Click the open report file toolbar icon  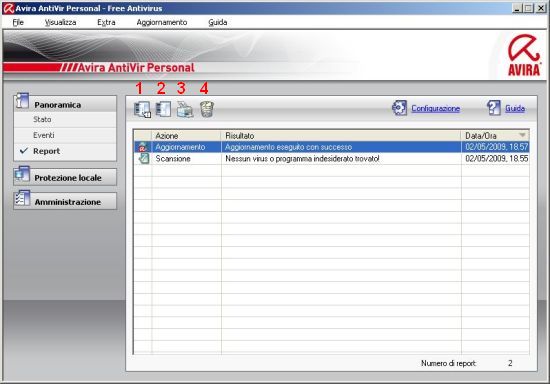pos(163,109)
